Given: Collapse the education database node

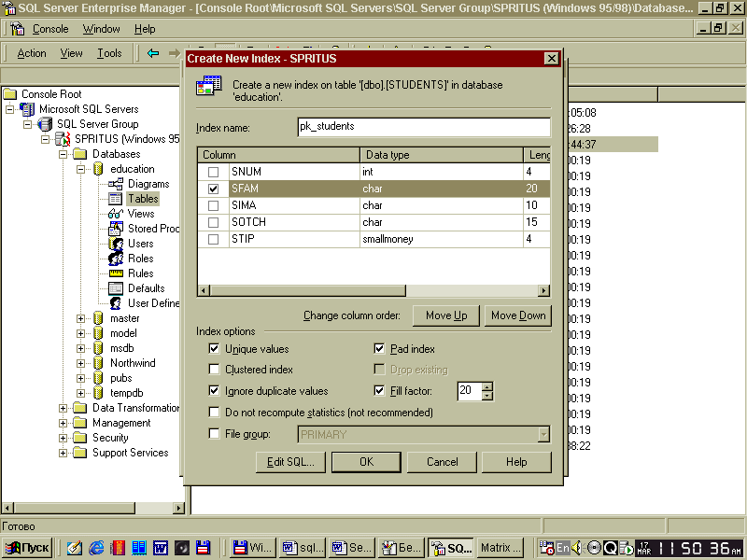Looking at the screenshot, I should (80, 169).
